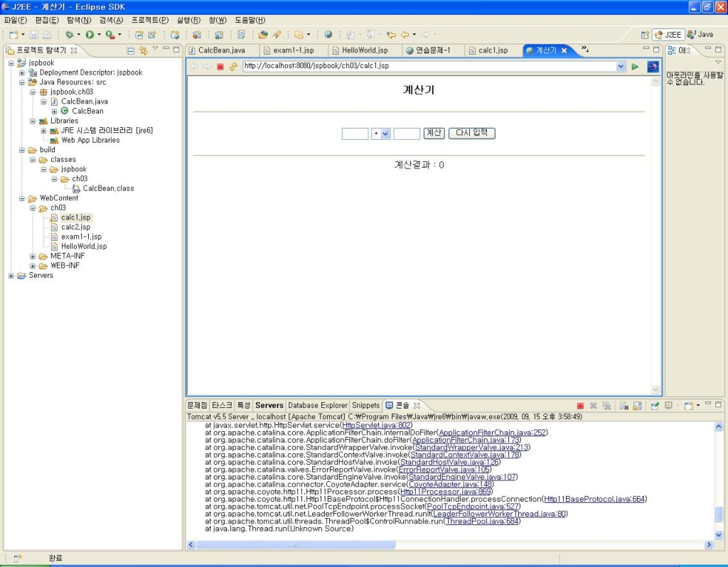Click the 계산 button
Screen dimensions: 728x567
tap(434, 133)
